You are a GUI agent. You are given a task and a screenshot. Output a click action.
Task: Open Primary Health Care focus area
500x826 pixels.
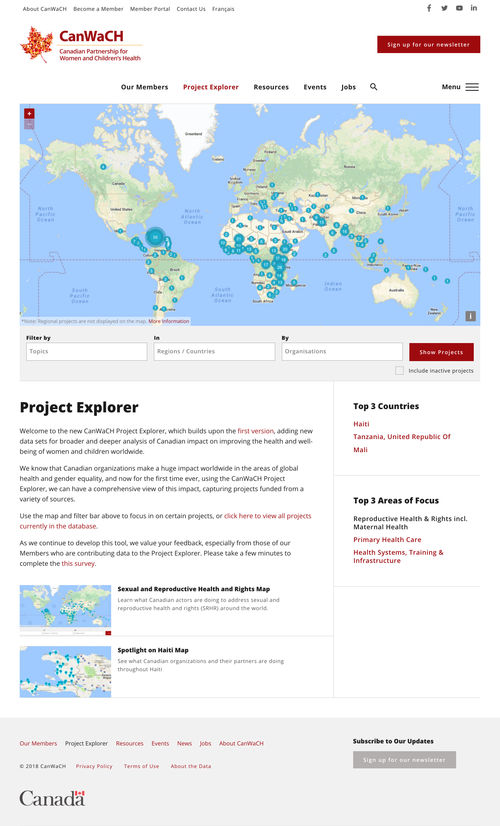(x=387, y=539)
